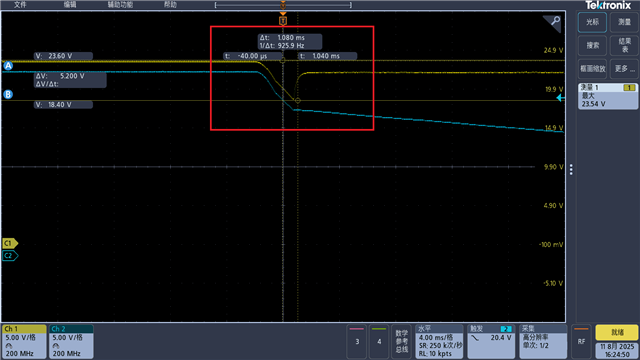640x360 pixels.
Task: Click the orange trigger position T marker
Action: coord(283,20)
